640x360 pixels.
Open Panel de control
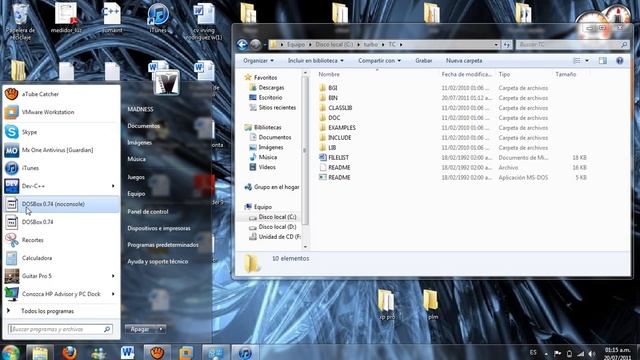[148, 212]
